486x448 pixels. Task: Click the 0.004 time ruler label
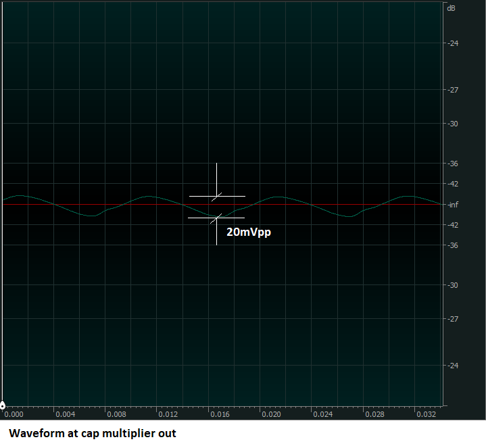click(66, 414)
